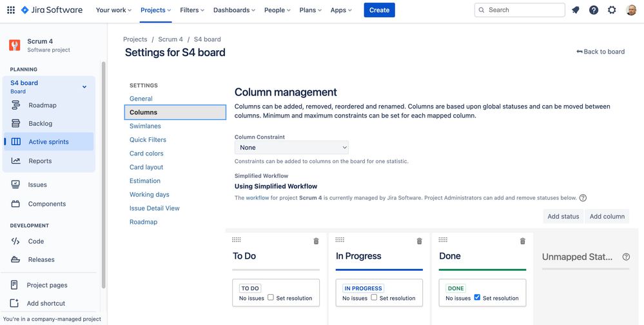Screen dimensions: 644x325
Task: Open Swimlanes settings section
Action: pos(145,126)
